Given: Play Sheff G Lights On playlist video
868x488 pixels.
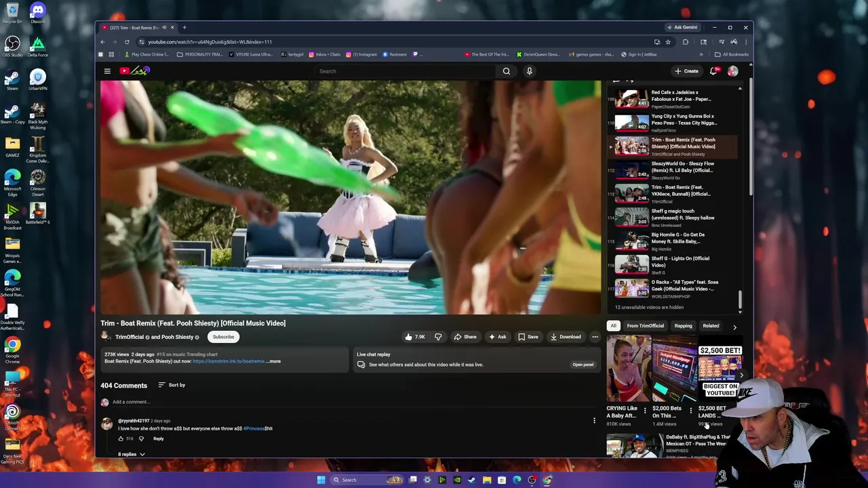Looking at the screenshot, I should point(671,265).
